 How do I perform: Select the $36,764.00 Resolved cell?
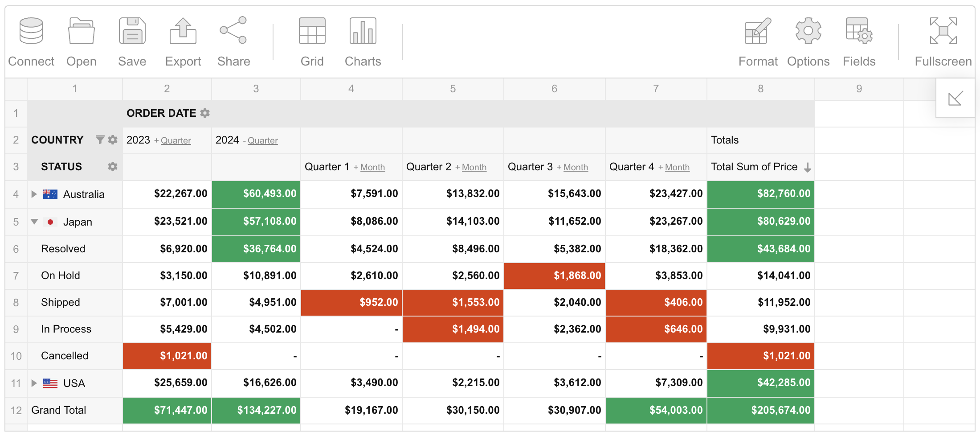(x=256, y=249)
